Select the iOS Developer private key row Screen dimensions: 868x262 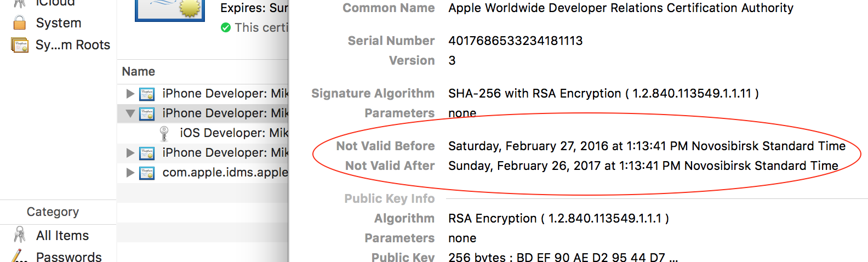click(233, 133)
